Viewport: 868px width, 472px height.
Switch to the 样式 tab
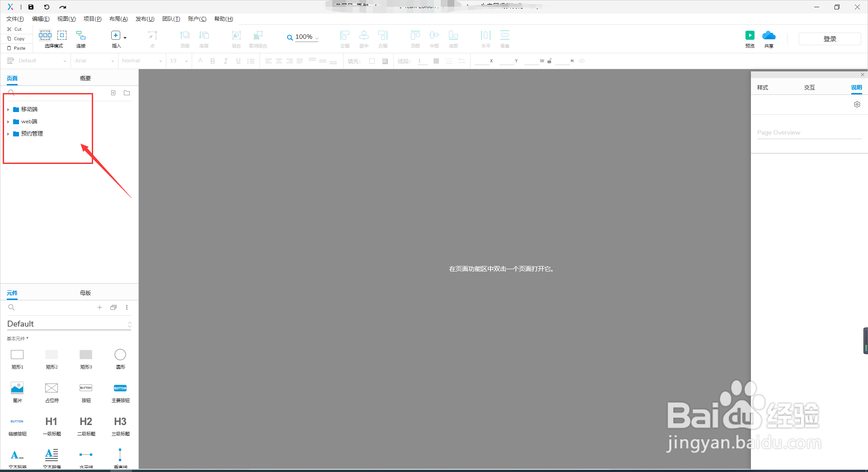click(763, 88)
